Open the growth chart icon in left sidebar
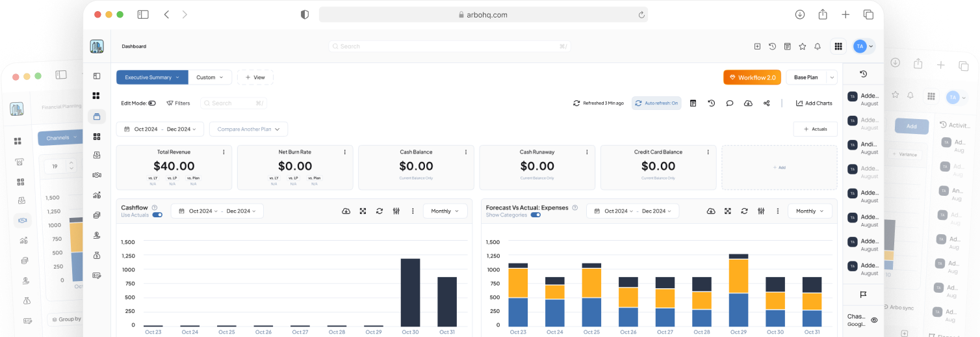Viewport: 980px width, 337px height. 97,195
